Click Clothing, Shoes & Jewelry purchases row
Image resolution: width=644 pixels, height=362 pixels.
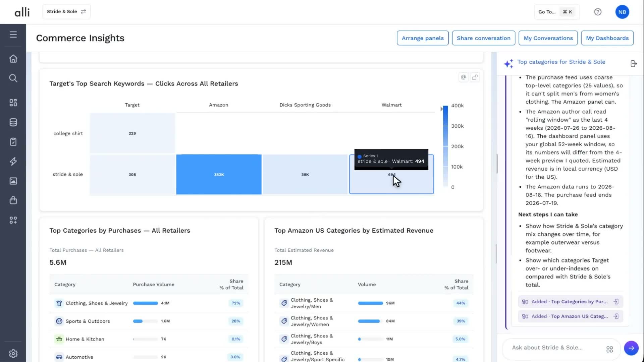pyautogui.click(x=149, y=303)
